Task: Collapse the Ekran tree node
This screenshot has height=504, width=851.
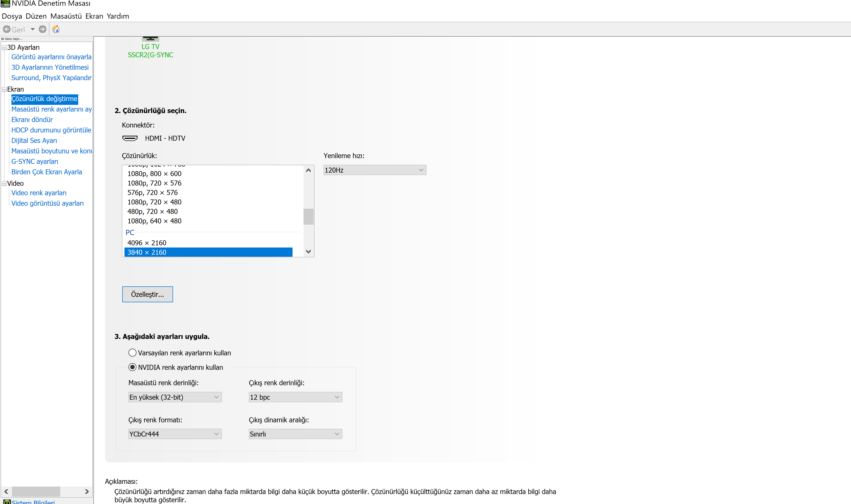Action: 4,89
